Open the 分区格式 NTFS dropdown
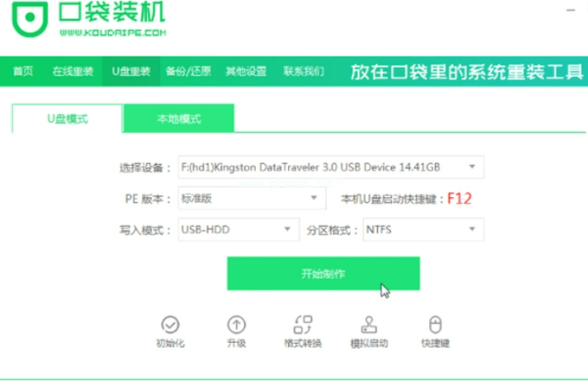Screen dimensions: 588x381 (472, 230)
